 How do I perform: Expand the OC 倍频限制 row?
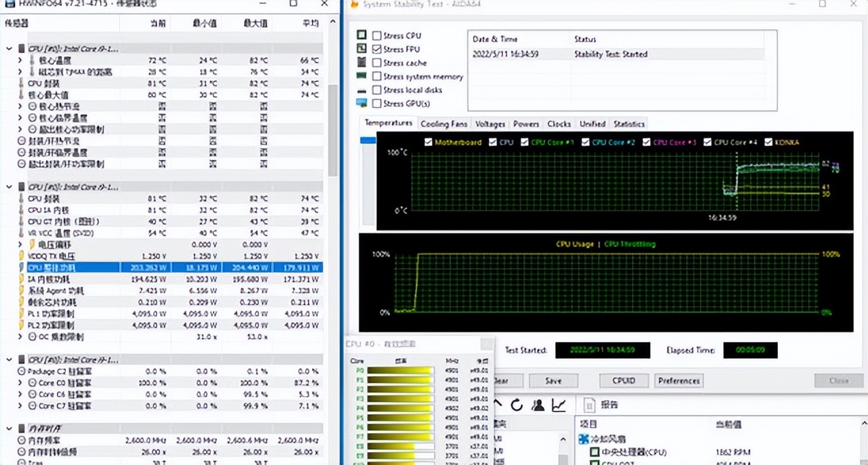click(x=21, y=337)
